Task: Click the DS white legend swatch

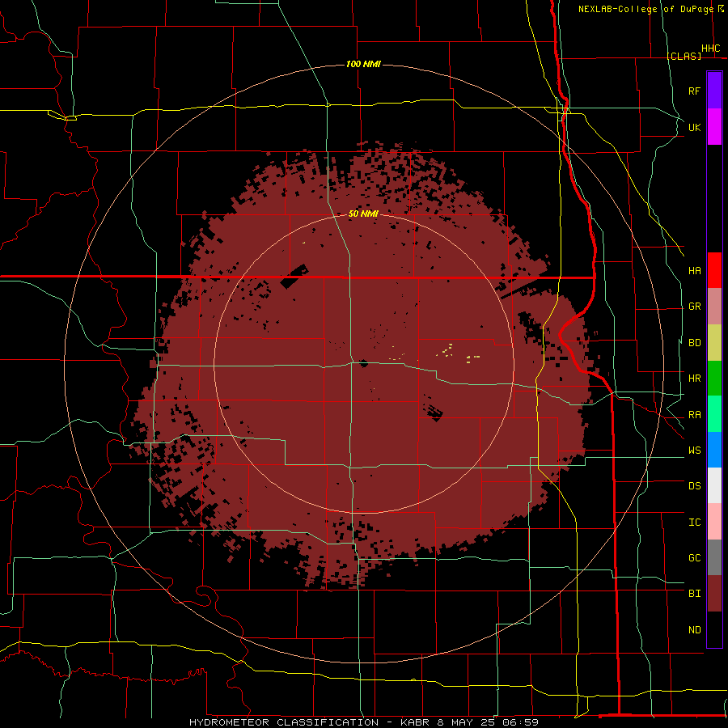Action: pos(714,485)
